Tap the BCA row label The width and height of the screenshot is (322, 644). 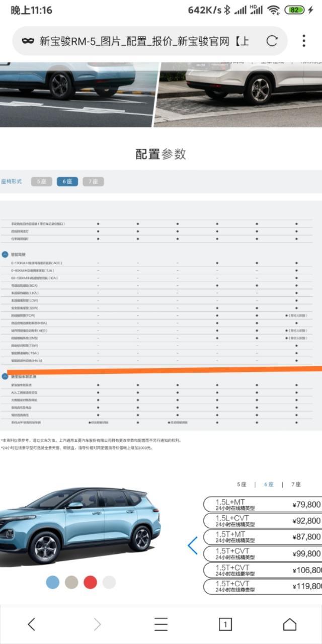pyautogui.click(x=25, y=285)
